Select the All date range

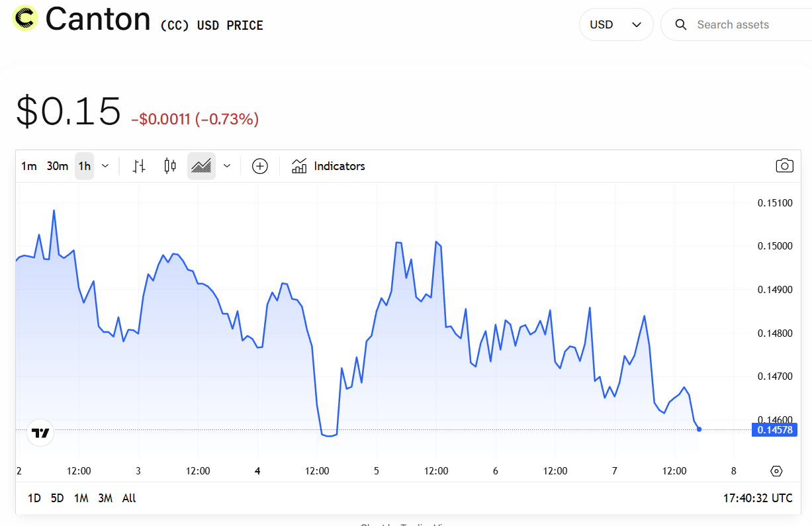coord(129,498)
